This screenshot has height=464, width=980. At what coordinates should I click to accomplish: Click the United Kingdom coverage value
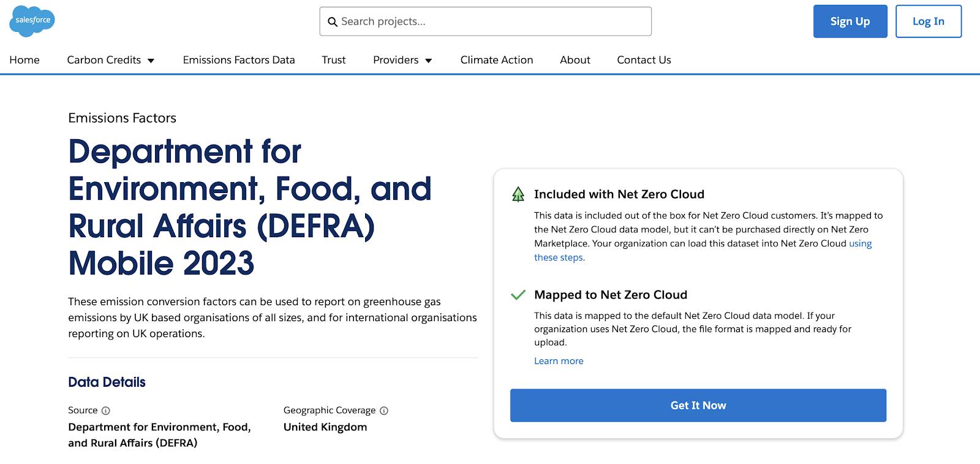(325, 427)
